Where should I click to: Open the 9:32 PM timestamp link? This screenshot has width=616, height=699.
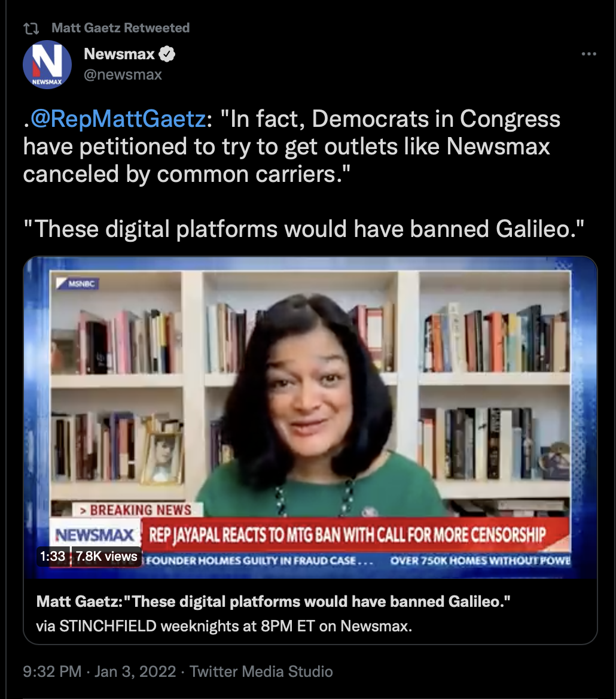point(52,671)
